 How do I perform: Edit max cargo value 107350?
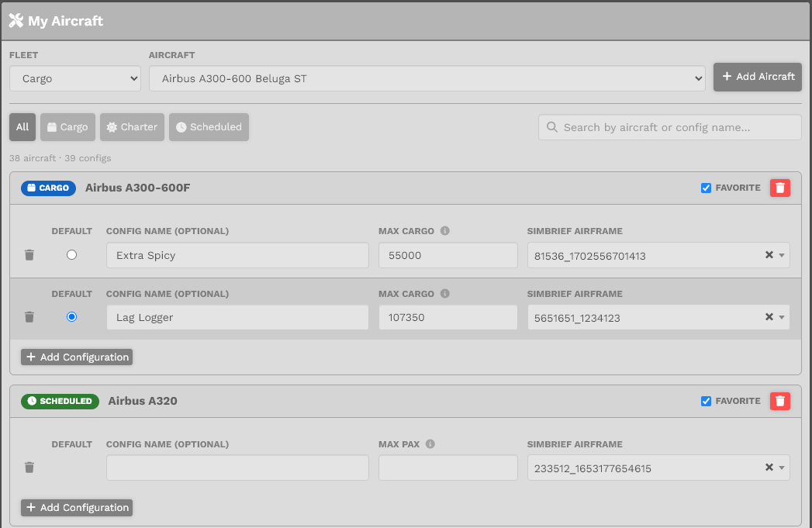448,317
